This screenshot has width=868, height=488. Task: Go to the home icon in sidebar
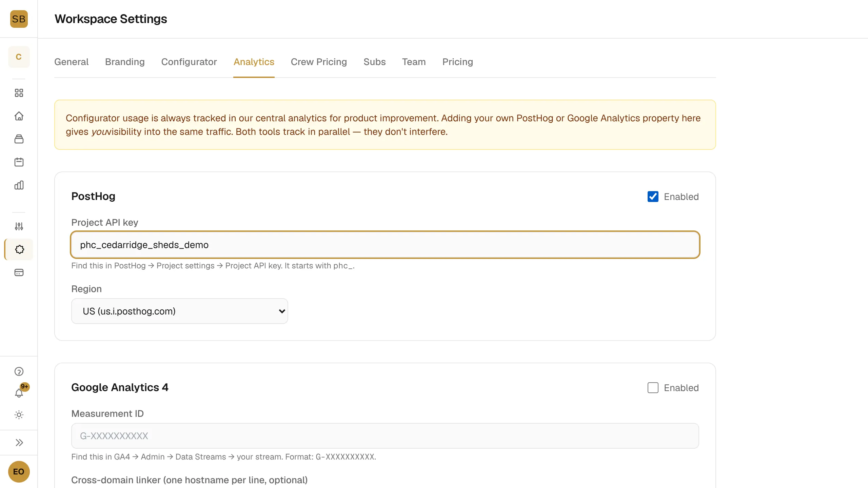(19, 116)
